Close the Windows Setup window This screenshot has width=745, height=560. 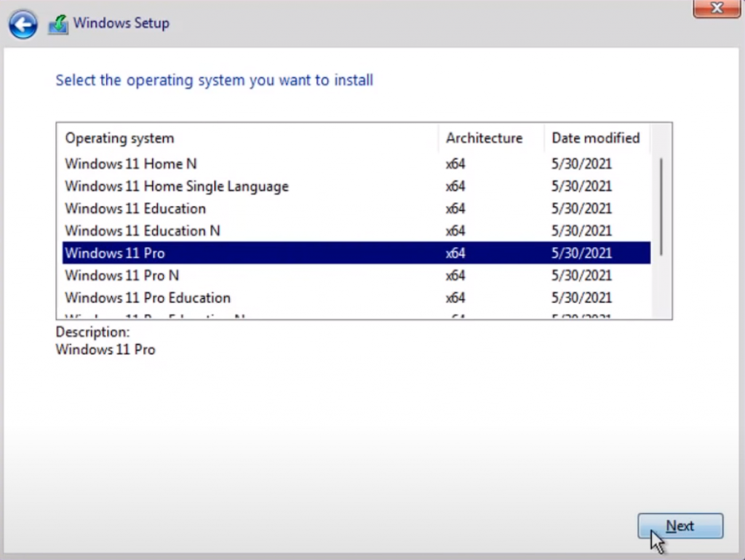[x=716, y=8]
